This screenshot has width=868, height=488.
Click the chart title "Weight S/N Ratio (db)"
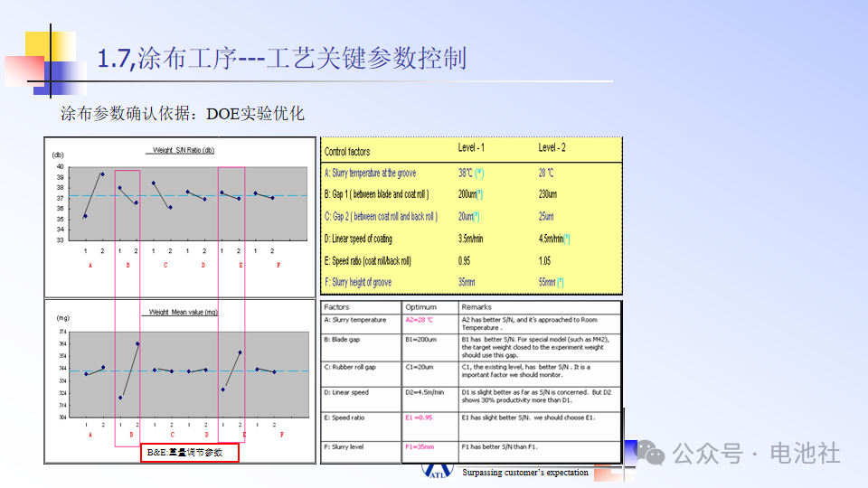coord(184,150)
